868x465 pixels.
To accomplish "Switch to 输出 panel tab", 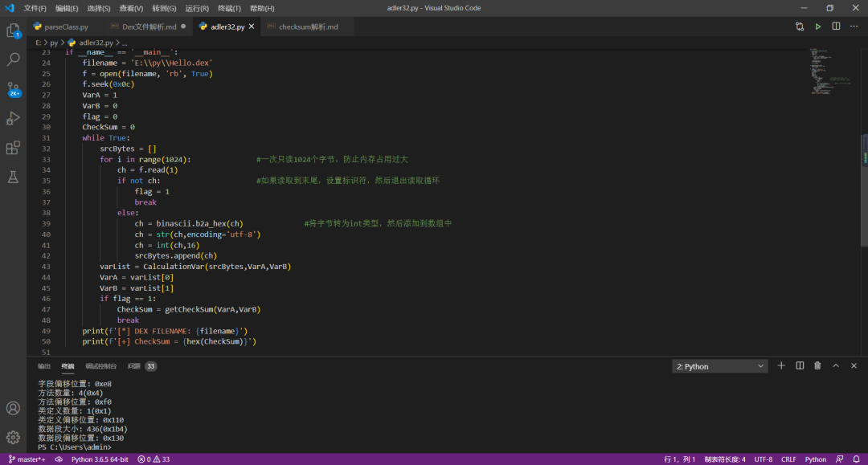I will 43,366.
